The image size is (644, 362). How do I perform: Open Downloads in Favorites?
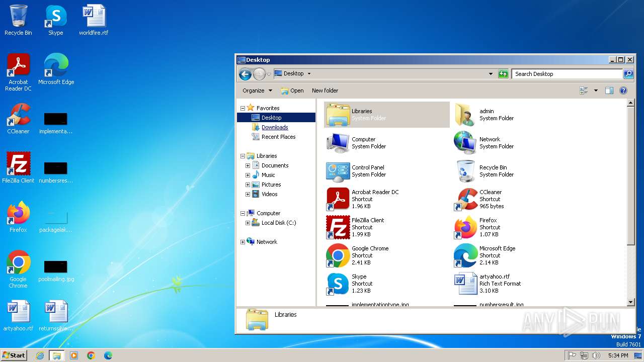tap(275, 127)
